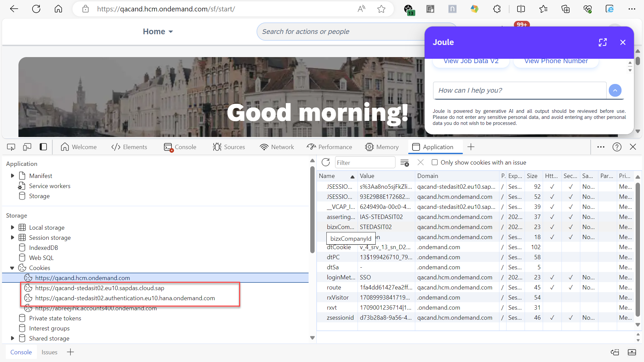Expand the Shared storage node
644x362 pixels.
pos(12,338)
